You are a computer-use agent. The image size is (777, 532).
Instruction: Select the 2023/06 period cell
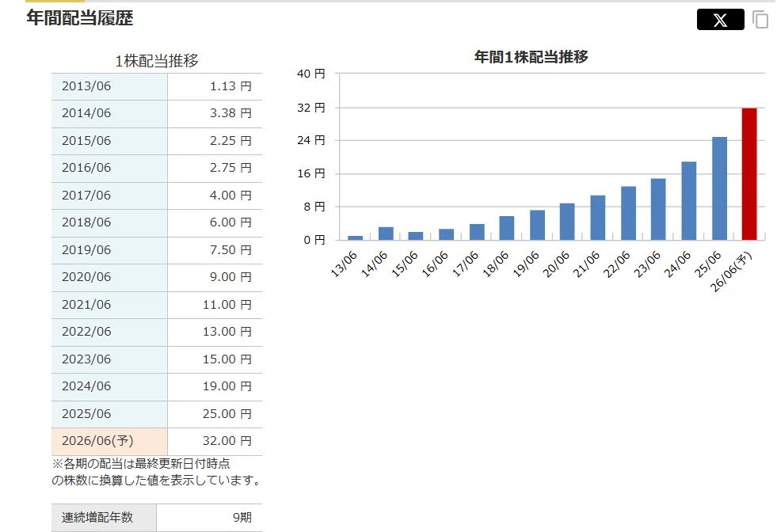coord(109,359)
